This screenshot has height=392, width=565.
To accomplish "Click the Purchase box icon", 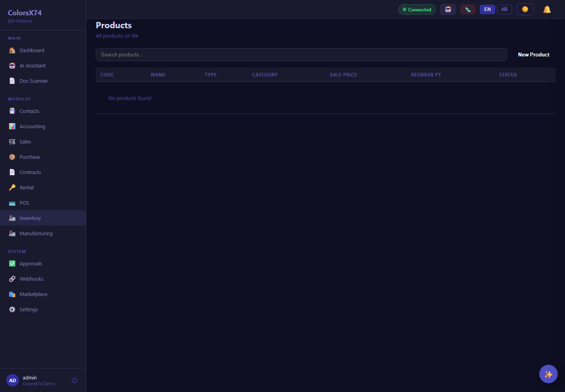I will pyautogui.click(x=12, y=157).
